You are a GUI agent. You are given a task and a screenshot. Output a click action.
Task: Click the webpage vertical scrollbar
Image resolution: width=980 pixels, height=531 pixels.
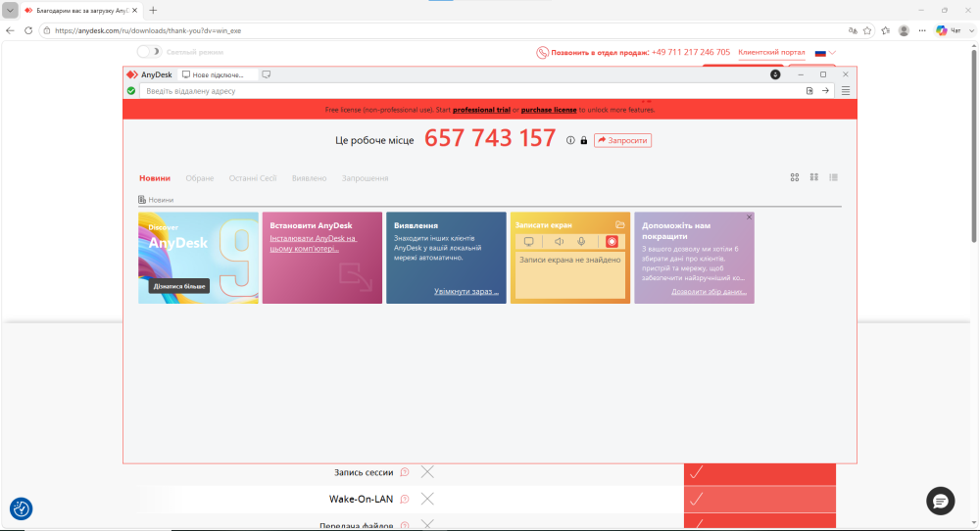(974, 144)
